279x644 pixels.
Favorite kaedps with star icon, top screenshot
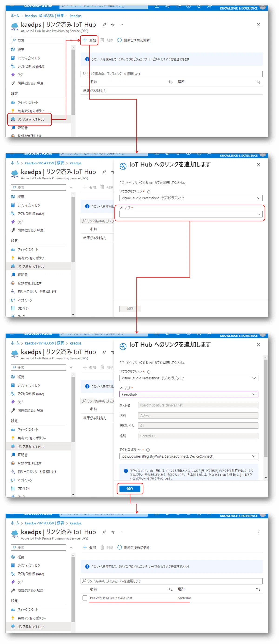pos(113,25)
